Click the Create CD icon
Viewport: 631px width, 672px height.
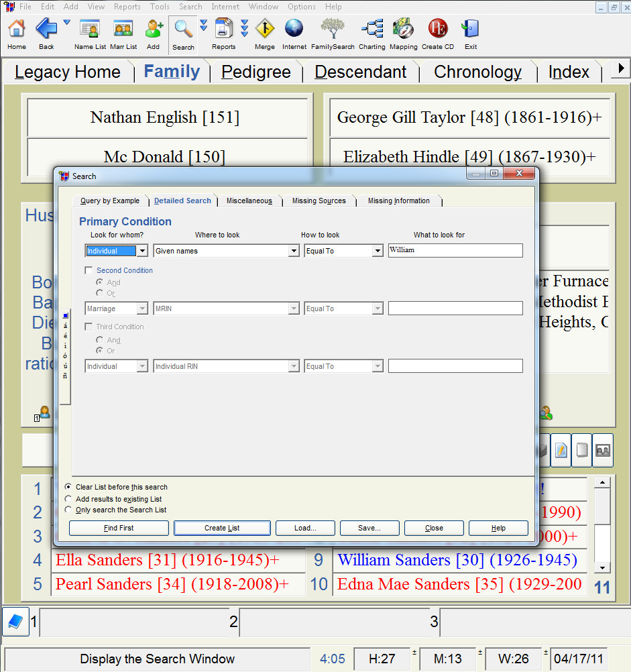click(x=437, y=29)
